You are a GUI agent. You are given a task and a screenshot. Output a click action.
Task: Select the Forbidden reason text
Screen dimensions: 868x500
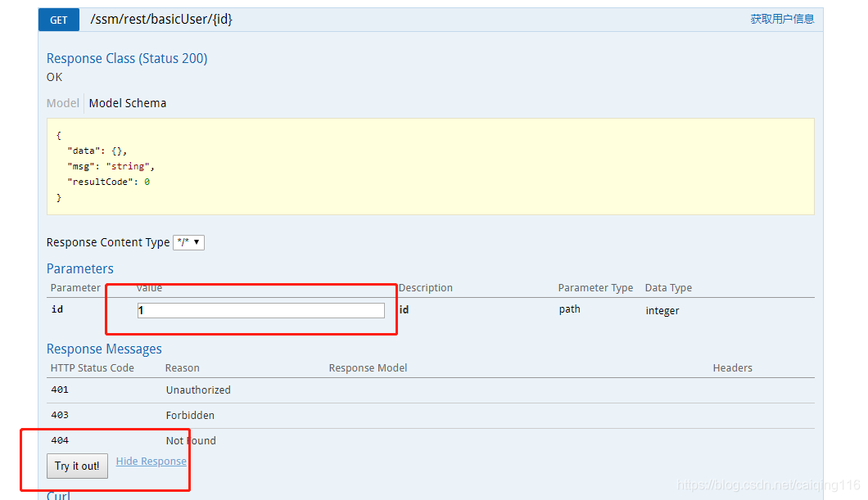point(190,416)
